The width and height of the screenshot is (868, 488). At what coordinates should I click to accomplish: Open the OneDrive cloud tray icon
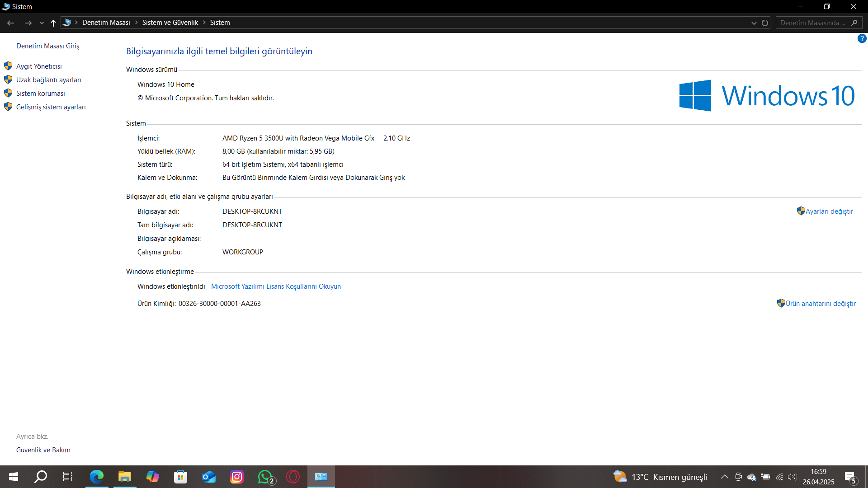(752, 477)
